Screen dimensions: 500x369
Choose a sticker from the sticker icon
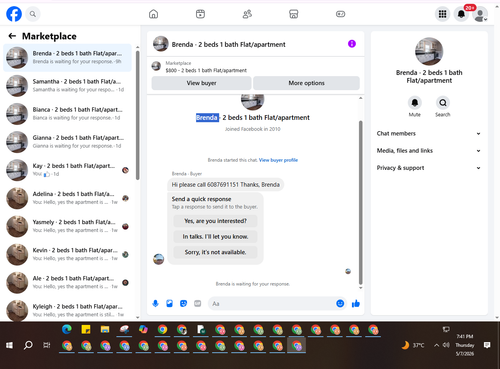click(183, 303)
